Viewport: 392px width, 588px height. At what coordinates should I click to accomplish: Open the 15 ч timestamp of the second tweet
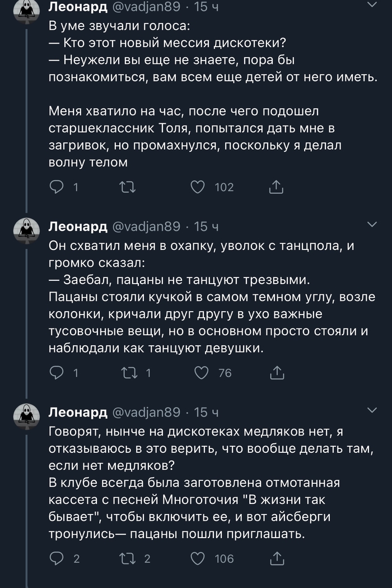click(x=206, y=226)
